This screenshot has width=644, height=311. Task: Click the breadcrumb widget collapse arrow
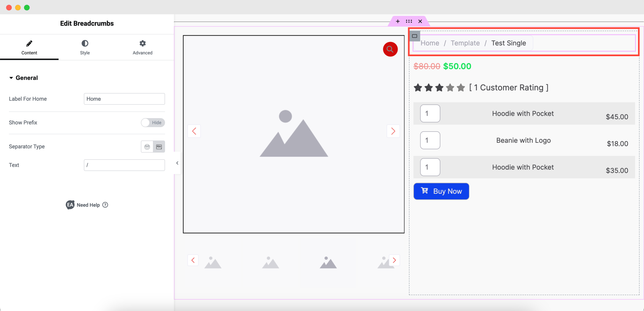coord(177,163)
